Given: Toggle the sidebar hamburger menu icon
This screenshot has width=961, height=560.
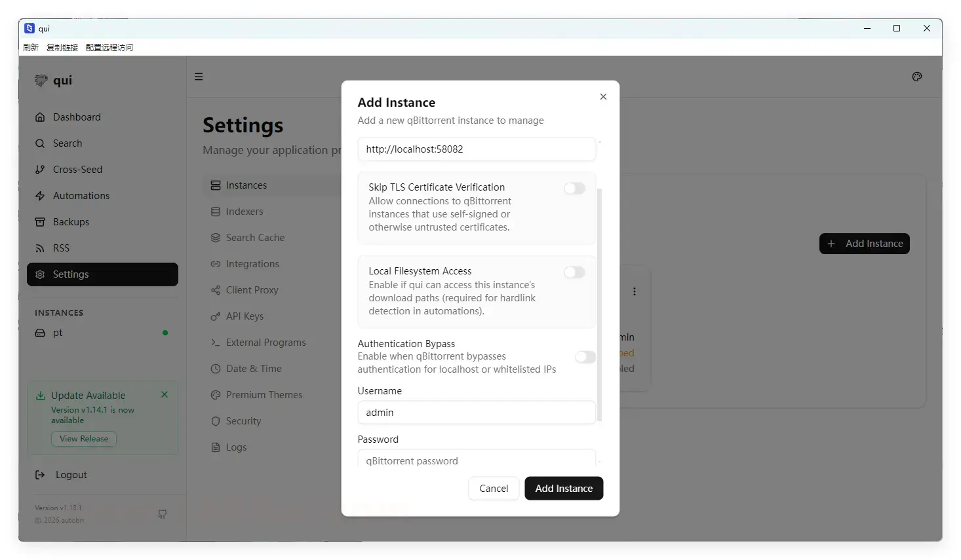Looking at the screenshot, I should (x=199, y=77).
